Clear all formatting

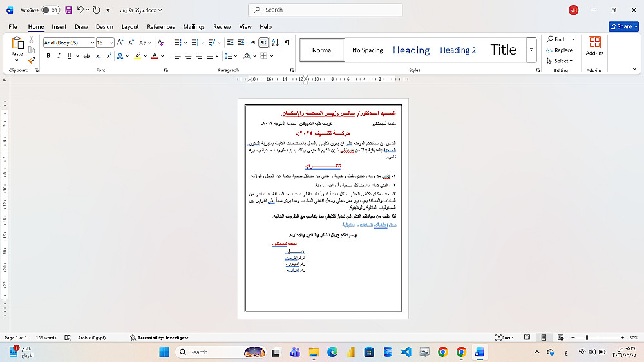pyautogui.click(x=161, y=43)
